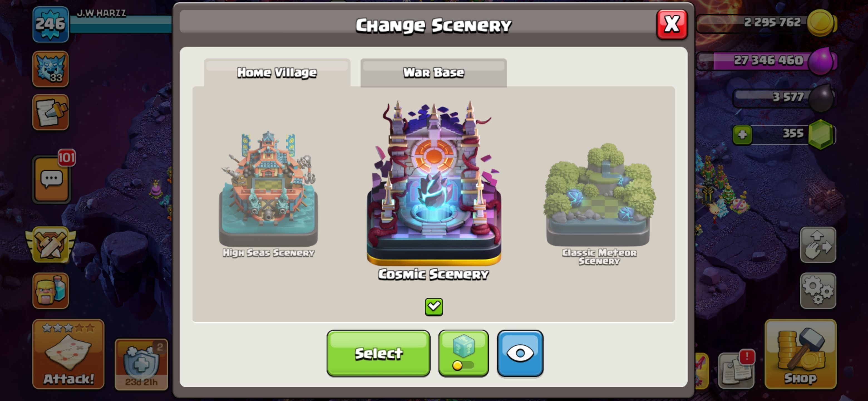Click the green Select button
868x401 pixels.
pos(378,353)
